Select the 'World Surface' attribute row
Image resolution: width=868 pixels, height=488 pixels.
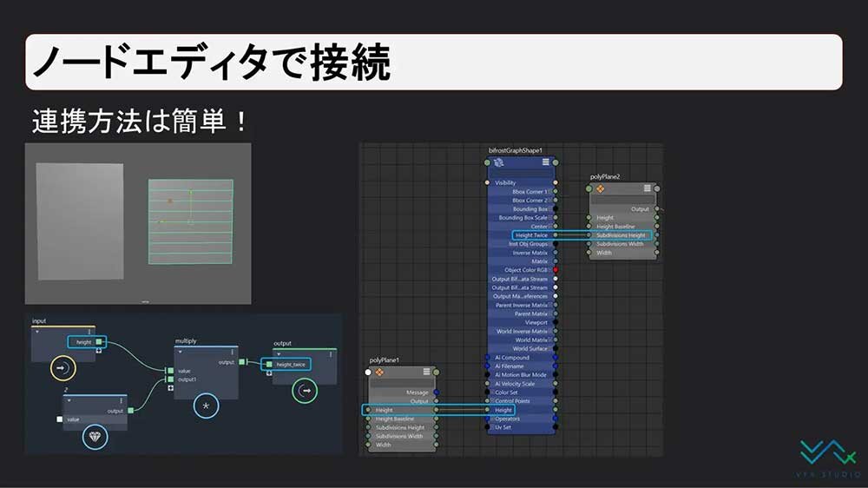coord(529,348)
